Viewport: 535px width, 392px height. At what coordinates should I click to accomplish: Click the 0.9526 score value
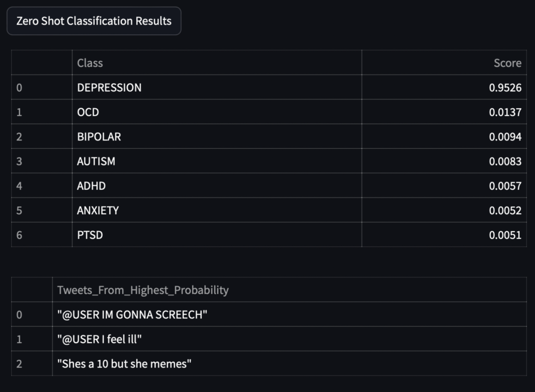(x=505, y=88)
